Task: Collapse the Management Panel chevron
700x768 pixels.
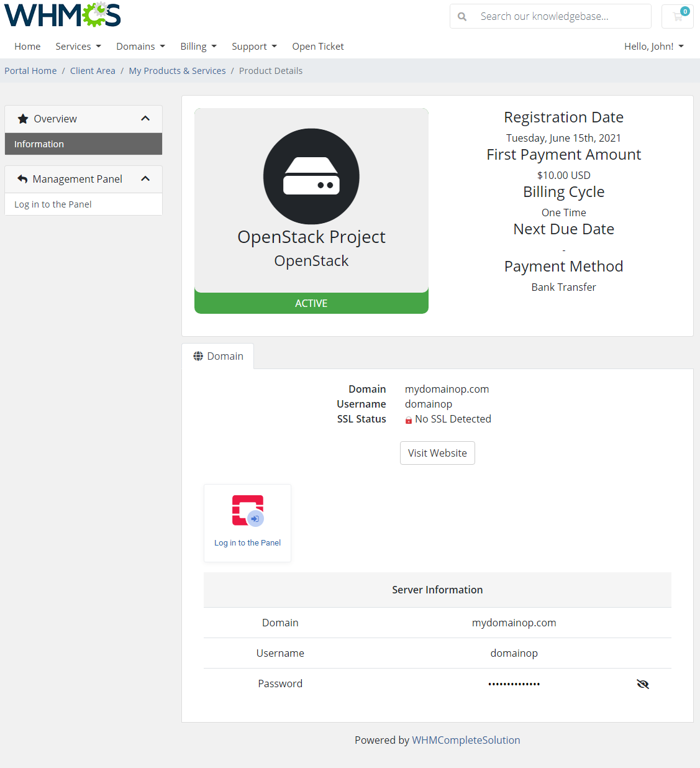Action: [145, 179]
